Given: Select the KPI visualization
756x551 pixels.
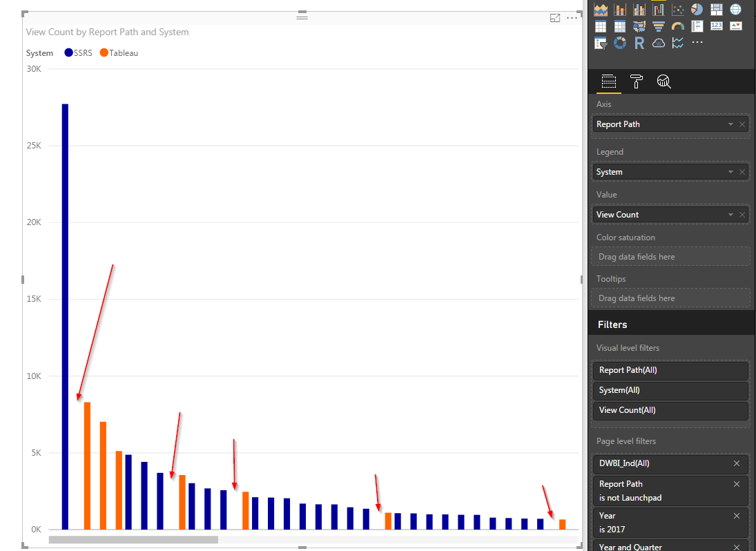Looking at the screenshot, I should [736, 26].
